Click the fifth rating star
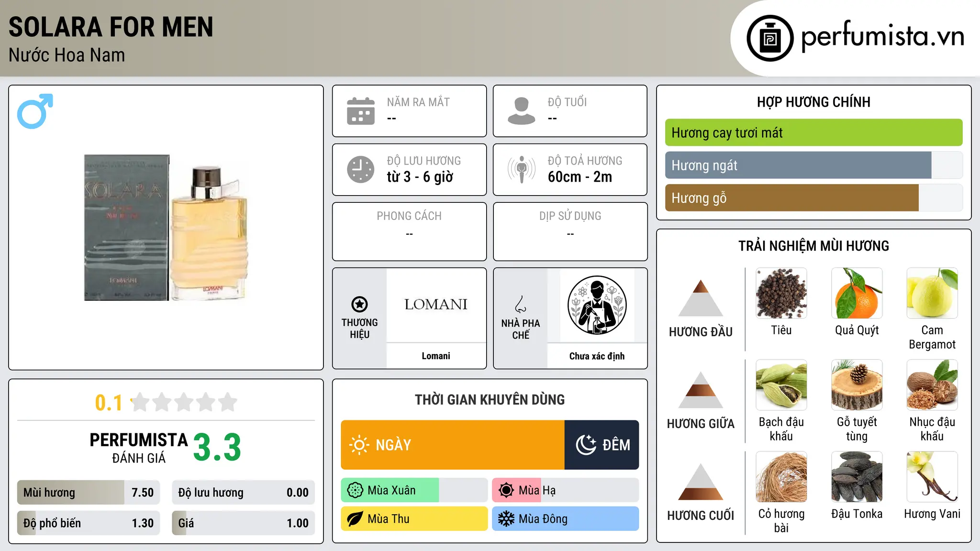980x551 pixels. point(228,402)
